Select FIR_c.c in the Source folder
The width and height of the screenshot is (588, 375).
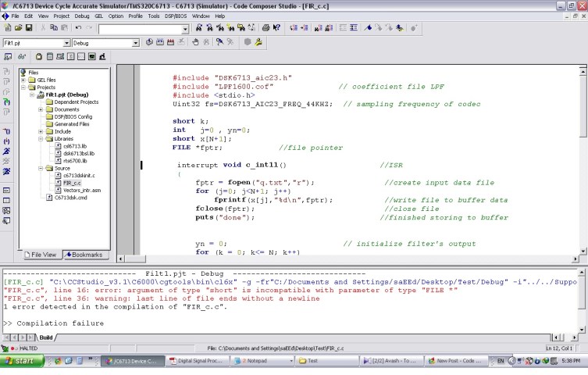72,183
